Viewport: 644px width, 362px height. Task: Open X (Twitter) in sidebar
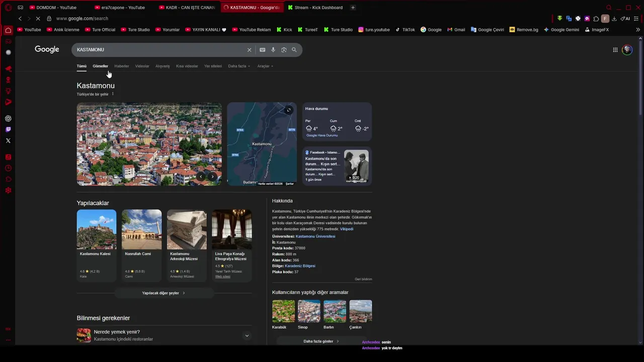point(8,141)
